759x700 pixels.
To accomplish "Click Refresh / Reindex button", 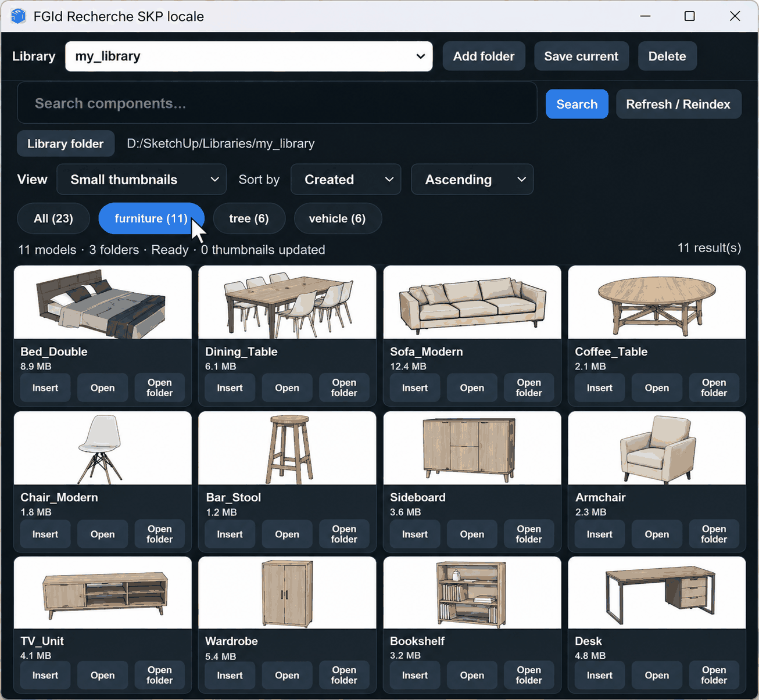I will click(678, 104).
